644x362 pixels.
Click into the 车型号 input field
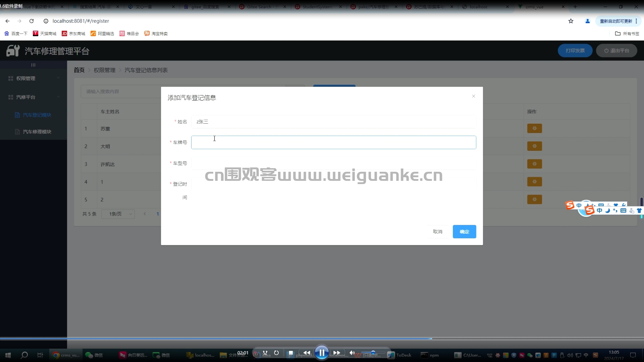[x=333, y=163]
